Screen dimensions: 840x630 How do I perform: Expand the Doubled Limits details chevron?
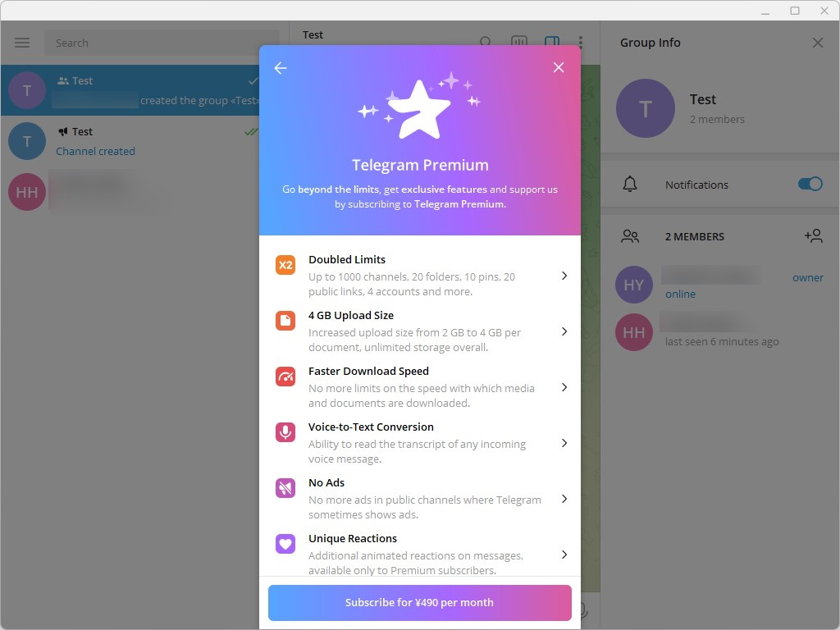coord(564,276)
